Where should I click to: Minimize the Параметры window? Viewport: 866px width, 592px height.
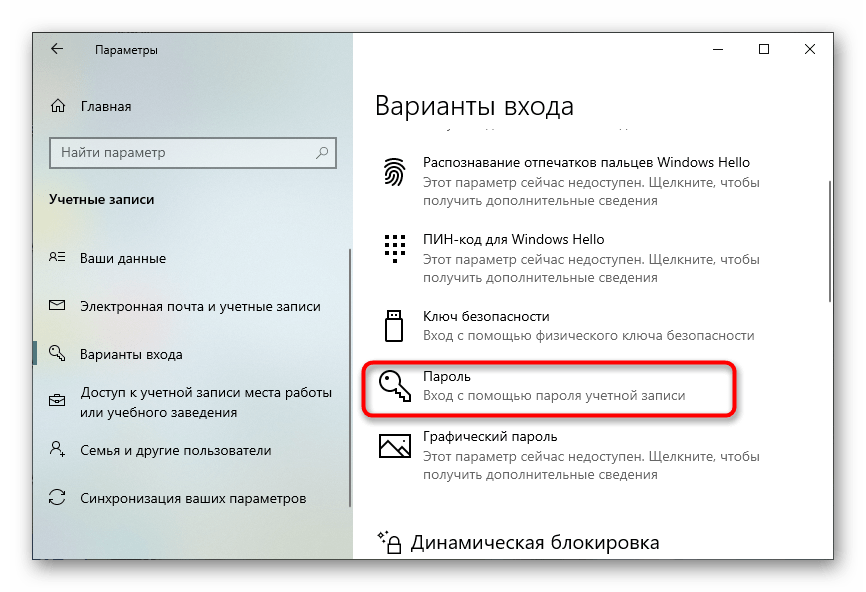coord(718,49)
